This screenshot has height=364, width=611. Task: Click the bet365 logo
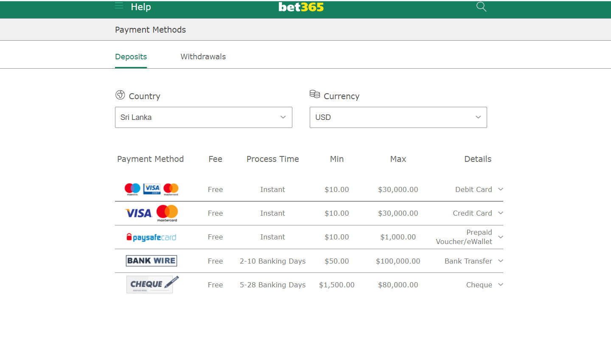301,7
